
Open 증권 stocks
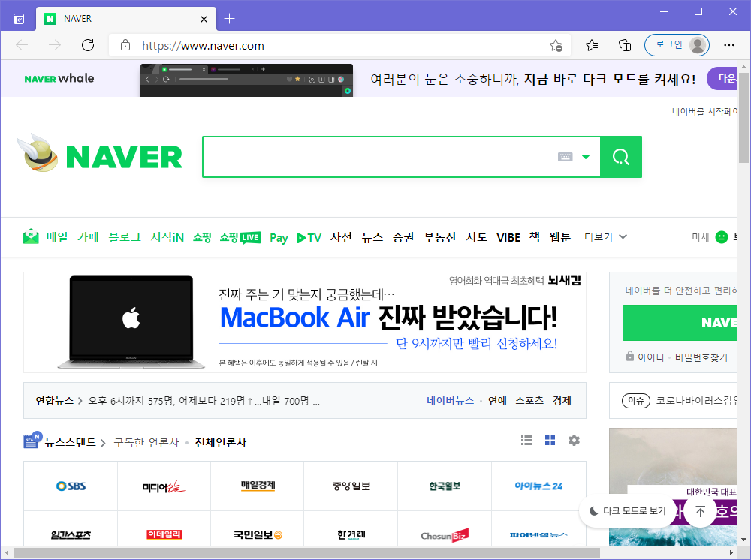pos(403,237)
